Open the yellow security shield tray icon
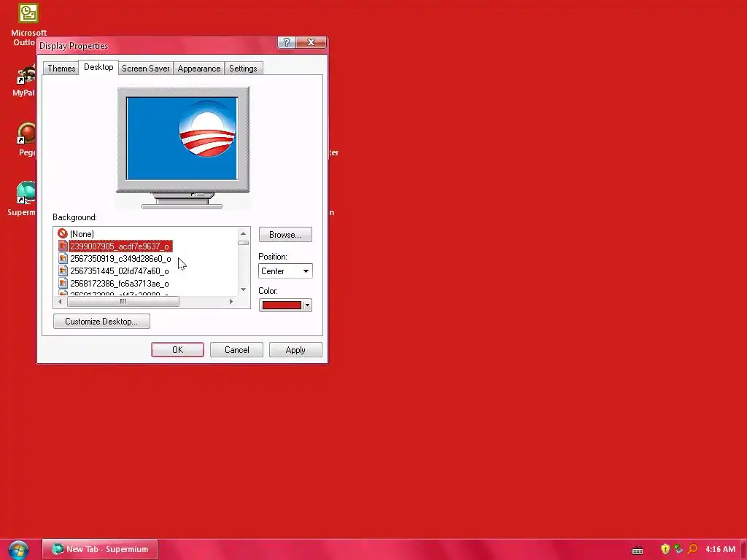This screenshot has height=560, width=747. [665, 549]
